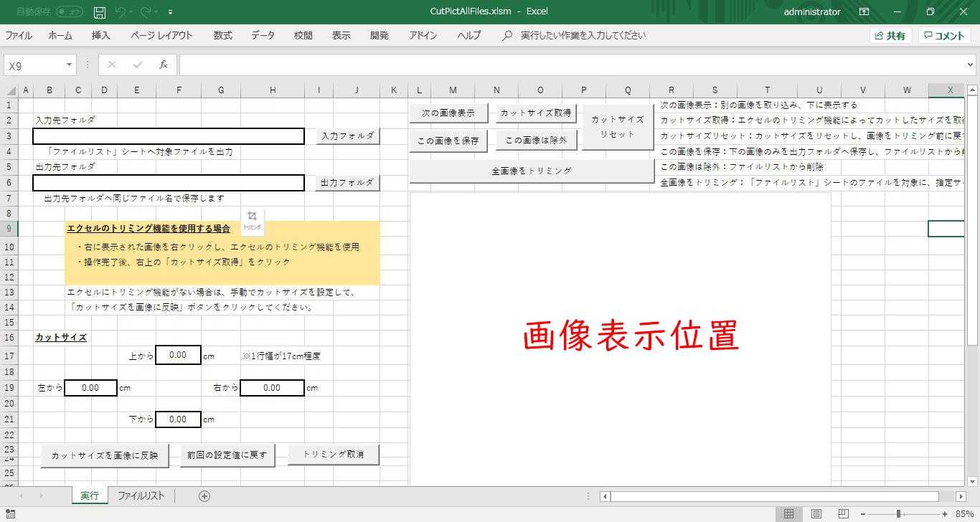Image resolution: width=980 pixels, height=522 pixels.
Task: Click the Normal view icon
Action: point(788,513)
